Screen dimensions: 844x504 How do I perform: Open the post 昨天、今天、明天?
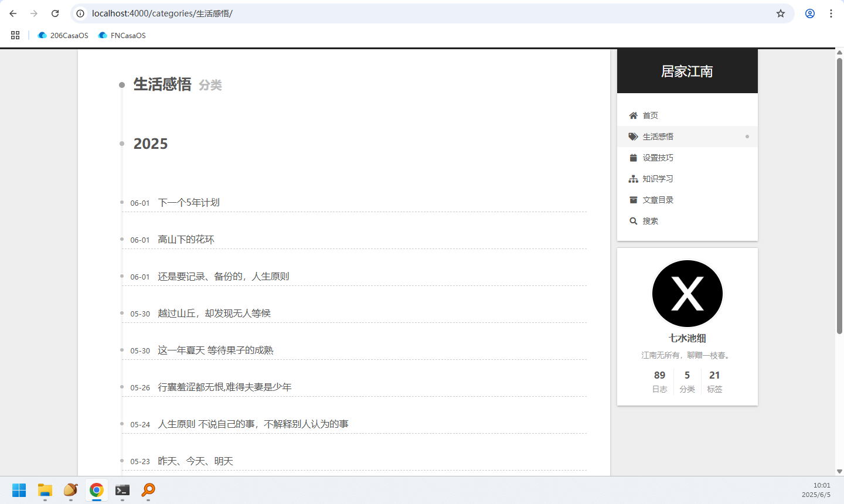195,461
